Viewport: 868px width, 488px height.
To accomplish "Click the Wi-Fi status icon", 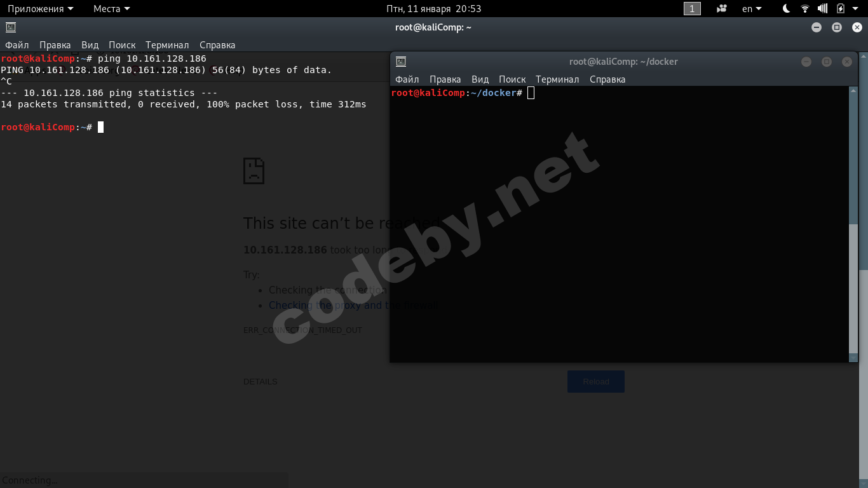I will pyautogui.click(x=805, y=9).
